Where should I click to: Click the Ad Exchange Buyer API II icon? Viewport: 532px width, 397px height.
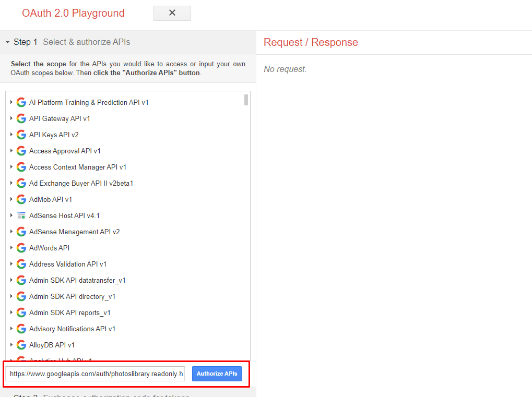click(x=21, y=183)
